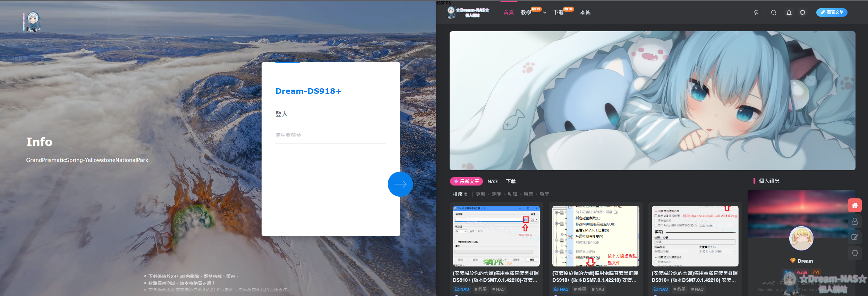868x296 pixels.
Task: Click the medal badge icon in header
Action: 756,13
